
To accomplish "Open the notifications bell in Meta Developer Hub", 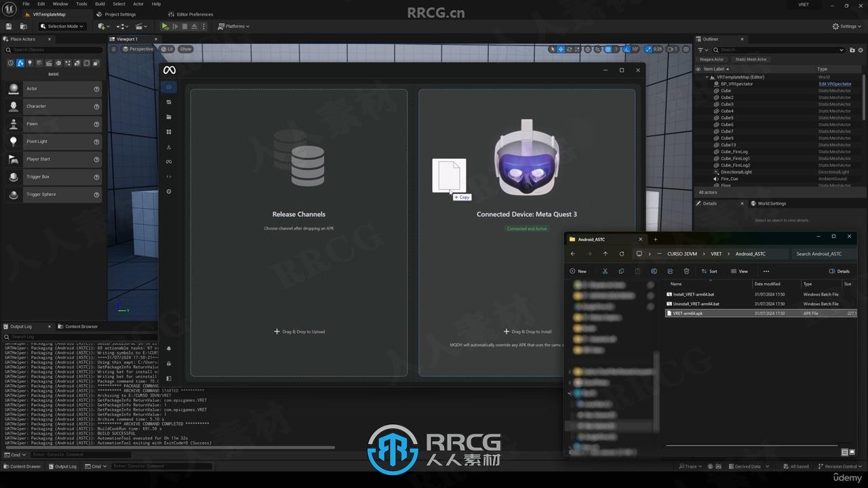I will point(169,349).
